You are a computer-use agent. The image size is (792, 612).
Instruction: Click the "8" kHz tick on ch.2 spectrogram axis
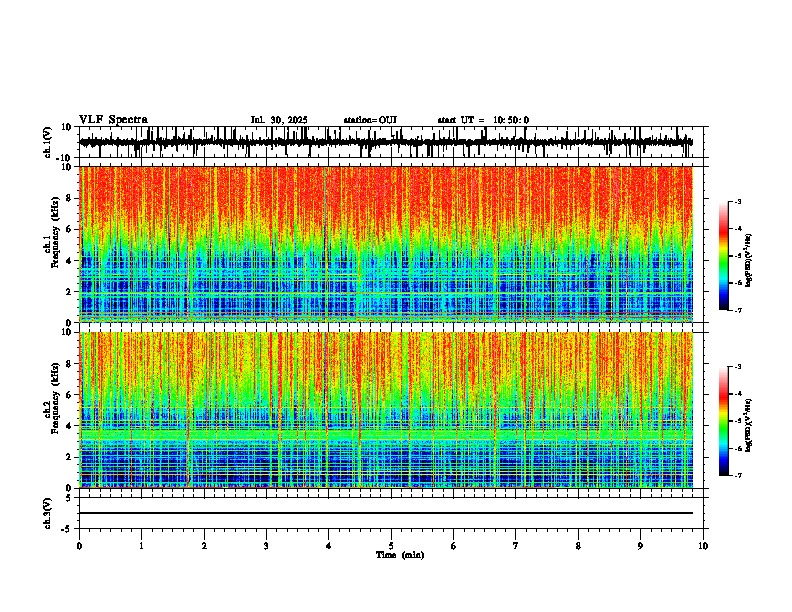[x=70, y=364]
